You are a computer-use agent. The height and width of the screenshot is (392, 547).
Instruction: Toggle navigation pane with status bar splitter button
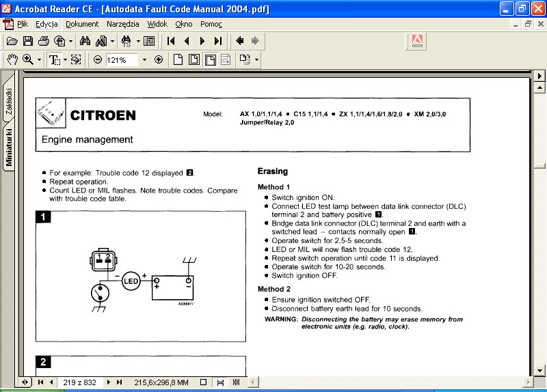coord(25,382)
